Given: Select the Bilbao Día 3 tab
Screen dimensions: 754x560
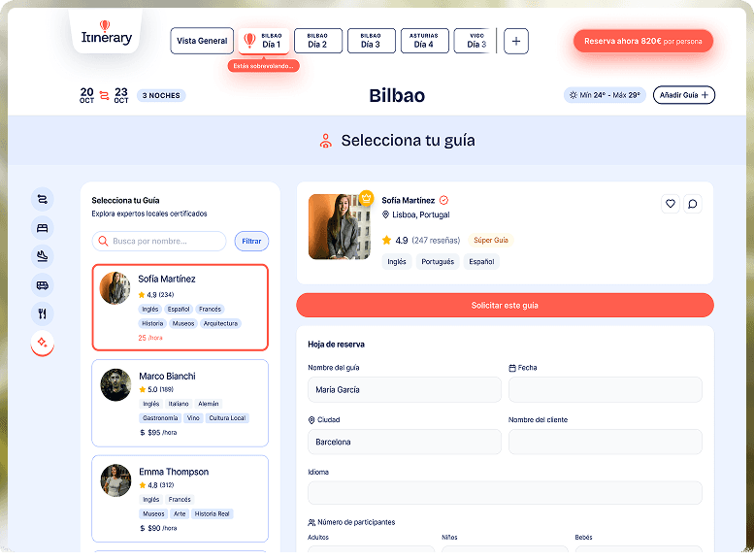Looking at the screenshot, I should click(x=371, y=41).
